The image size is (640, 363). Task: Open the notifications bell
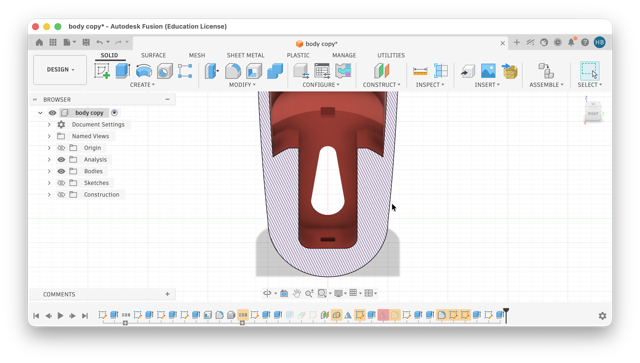point(571,42)
